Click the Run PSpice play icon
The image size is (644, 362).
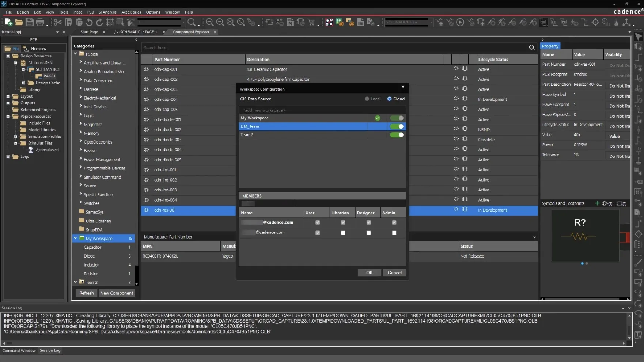(x=460, y=22)
